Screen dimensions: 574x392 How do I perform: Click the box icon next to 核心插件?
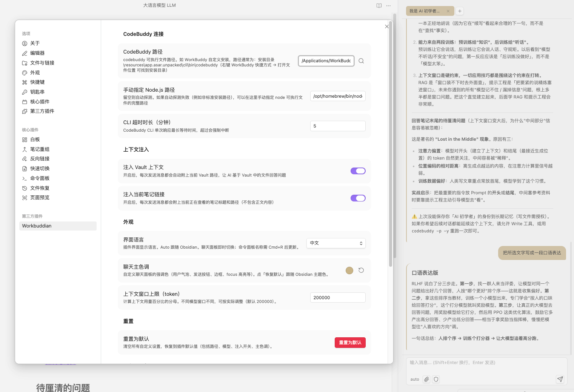pyautogui.click(x=25, y=102)
